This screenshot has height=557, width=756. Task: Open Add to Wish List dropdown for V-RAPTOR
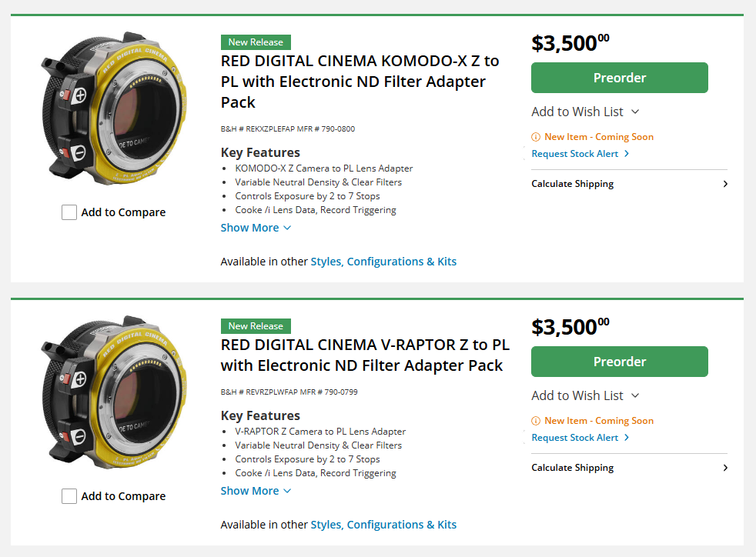point(585,395)
